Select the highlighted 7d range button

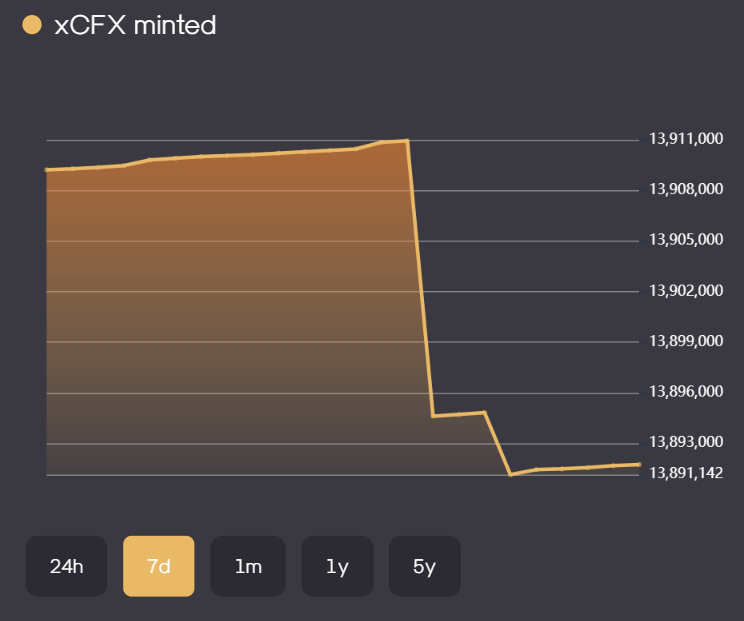(x=159, y=566)
